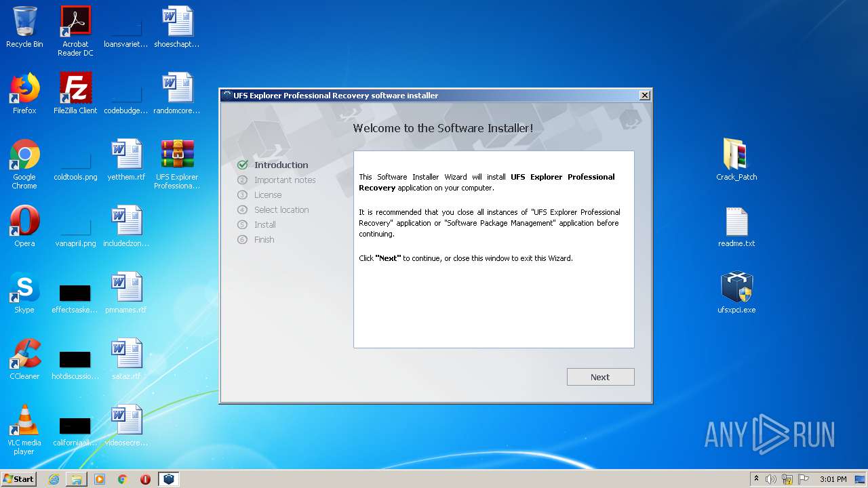This screenshot has height=488, width=868.
Task: Select the License step label
Action: click(x=268, y=195)
